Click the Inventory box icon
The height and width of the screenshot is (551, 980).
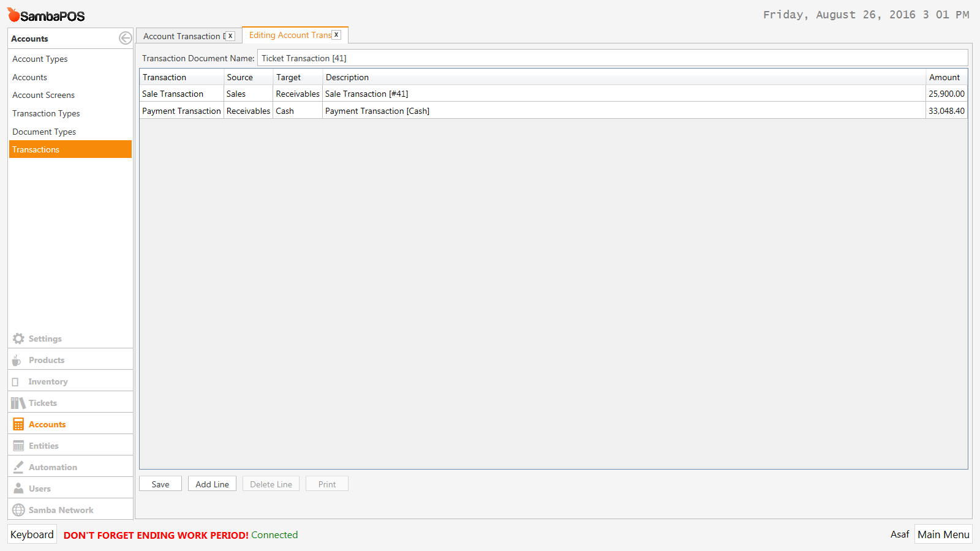click(15, 381)
